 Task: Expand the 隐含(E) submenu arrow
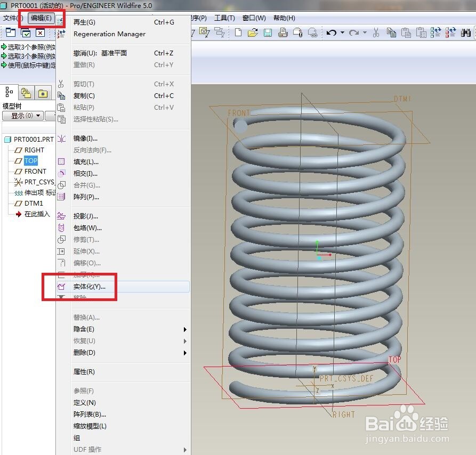(x=185, y=329)
